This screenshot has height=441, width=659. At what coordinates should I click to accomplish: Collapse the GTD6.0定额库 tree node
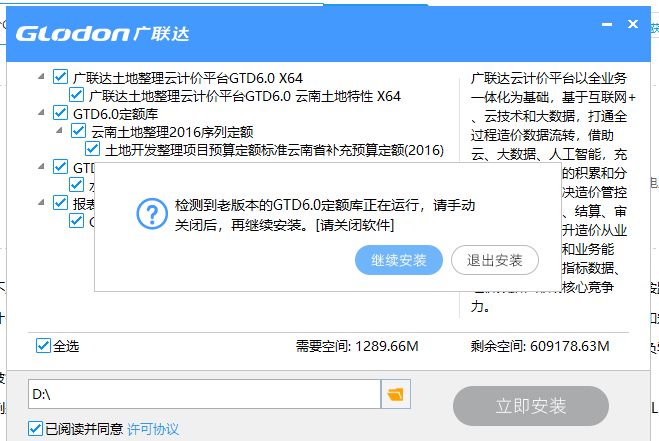[x=41, y=113]
